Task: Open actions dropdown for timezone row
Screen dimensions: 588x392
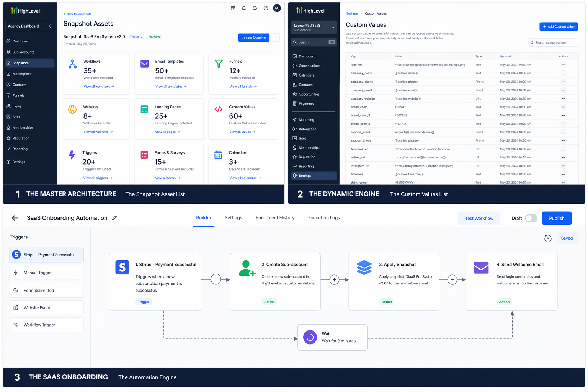Action: (563, 174)
